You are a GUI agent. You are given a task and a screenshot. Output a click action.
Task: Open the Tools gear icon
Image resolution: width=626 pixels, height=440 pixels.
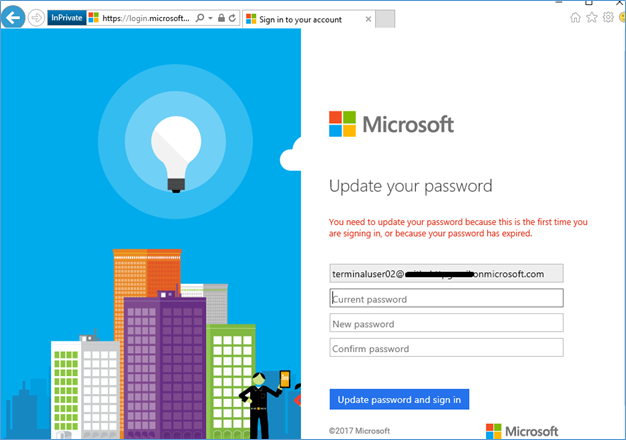tap(608, 17)
